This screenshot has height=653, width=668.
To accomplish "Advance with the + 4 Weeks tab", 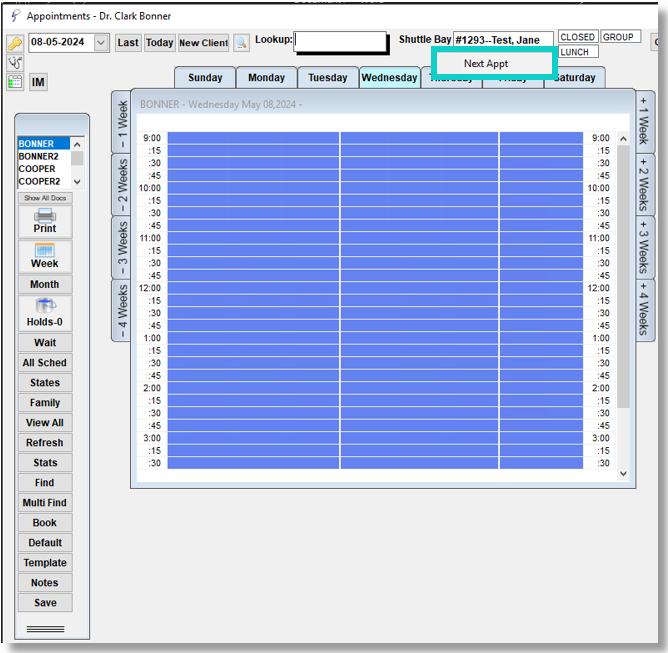I will pos(644,311).
